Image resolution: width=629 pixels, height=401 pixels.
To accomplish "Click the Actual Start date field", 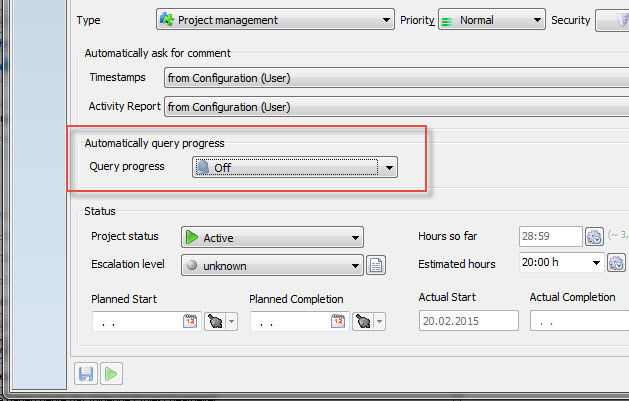I will pyautogui.click(x=468, y=321).
